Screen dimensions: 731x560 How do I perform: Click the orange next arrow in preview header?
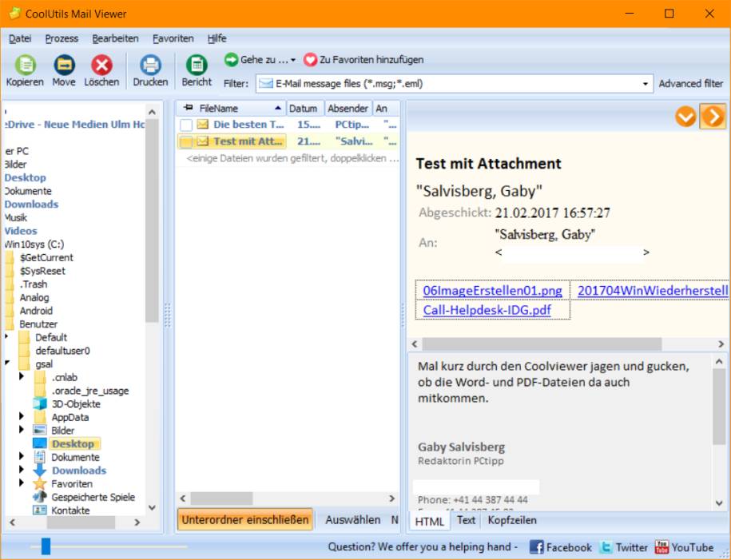(x=713, y=117)
